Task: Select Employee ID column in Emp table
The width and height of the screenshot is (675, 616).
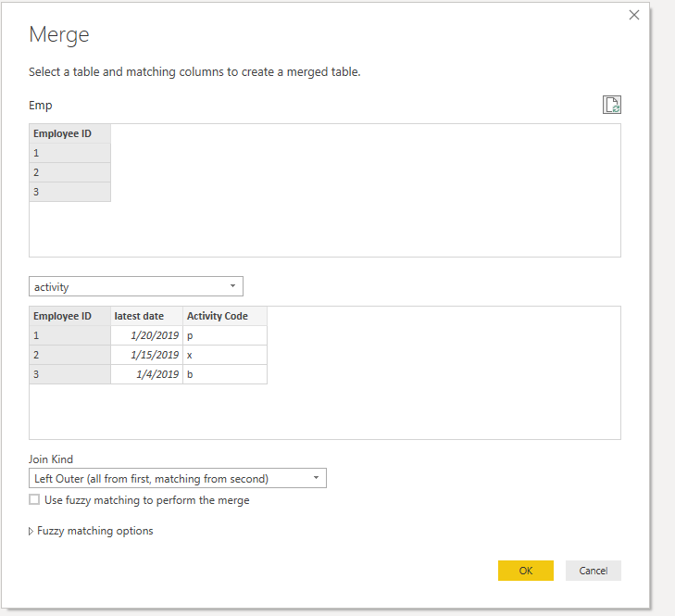Action: 69,133
